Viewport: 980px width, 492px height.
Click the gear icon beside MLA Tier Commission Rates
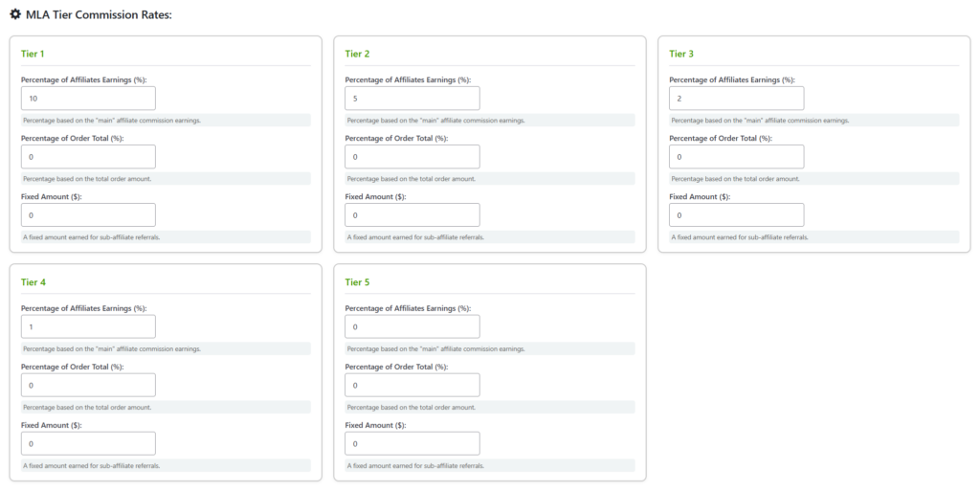pos(15,14)
